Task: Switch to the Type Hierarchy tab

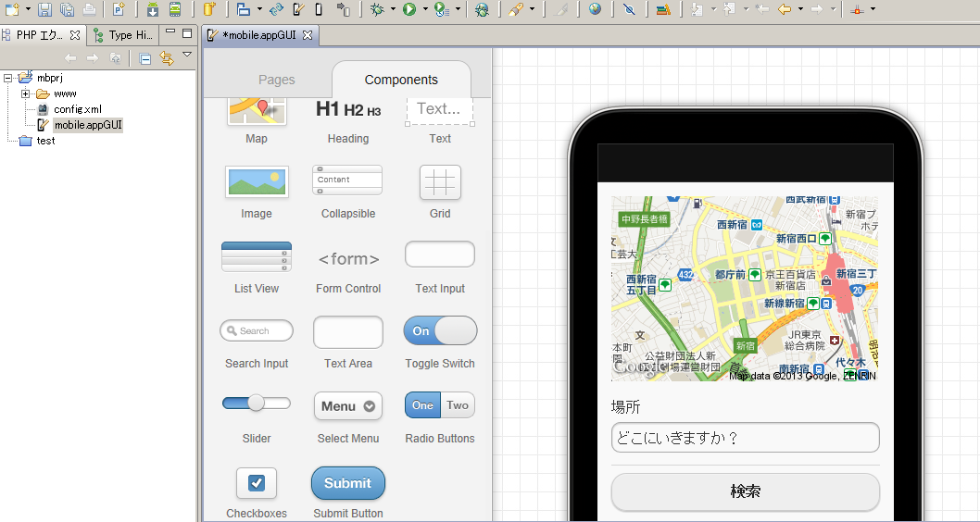Action: pyautogui.click(x=125, y=35)
